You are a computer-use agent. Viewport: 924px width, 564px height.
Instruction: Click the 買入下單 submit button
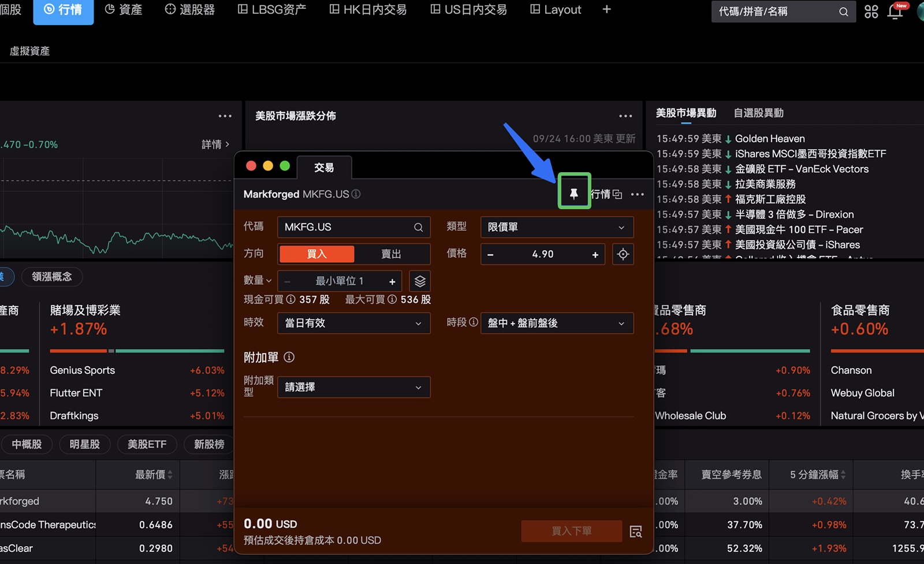pyautogui.click(x=571, y=531)
